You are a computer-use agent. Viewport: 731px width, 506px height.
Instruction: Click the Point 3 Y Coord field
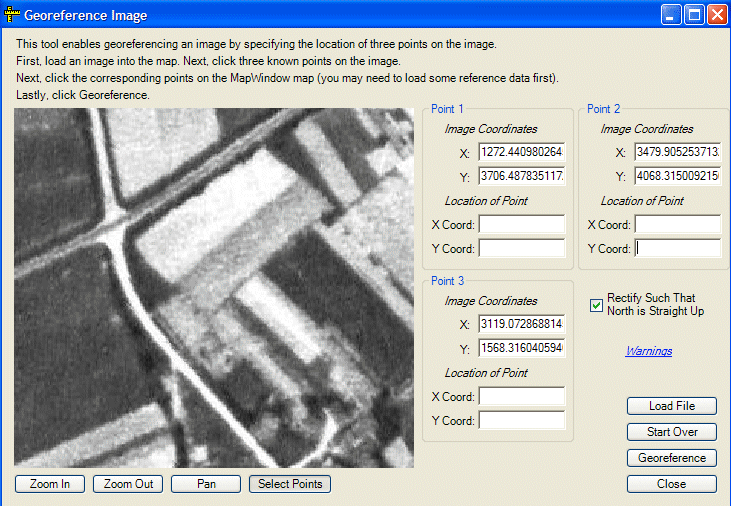[521, 421]
